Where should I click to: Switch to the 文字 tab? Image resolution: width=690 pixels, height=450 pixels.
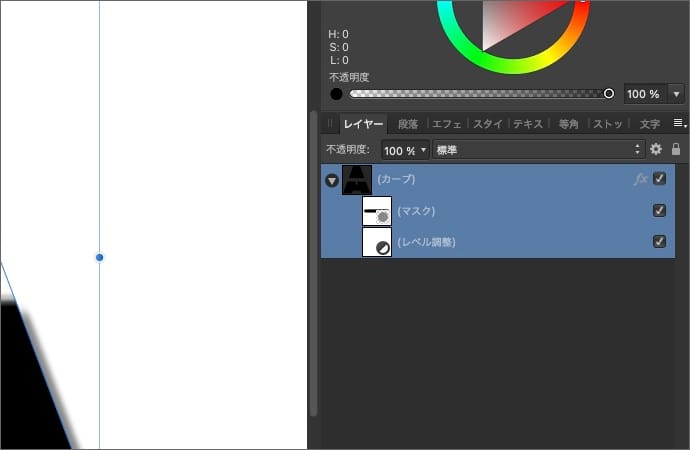[649, 124]
